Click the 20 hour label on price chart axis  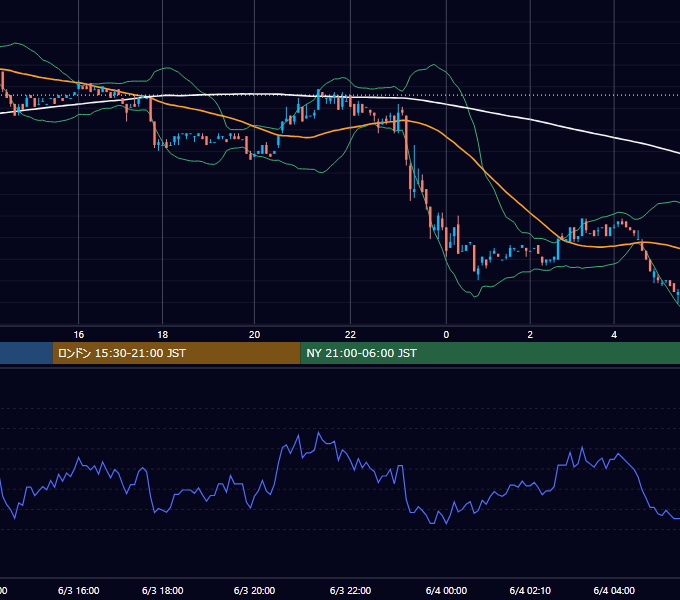point(255,335)
